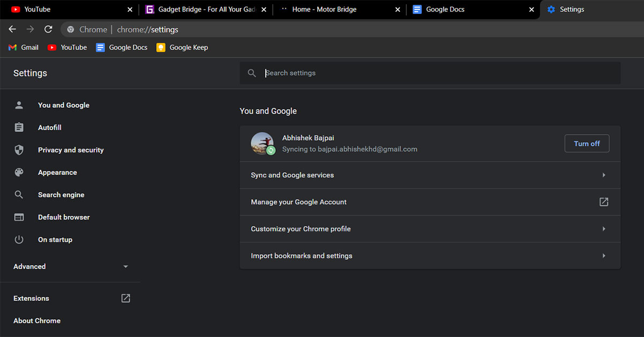Open Customize your Chrome profile arrow
The width and height of the screenshot is (644, 337).
pos(604,229)
